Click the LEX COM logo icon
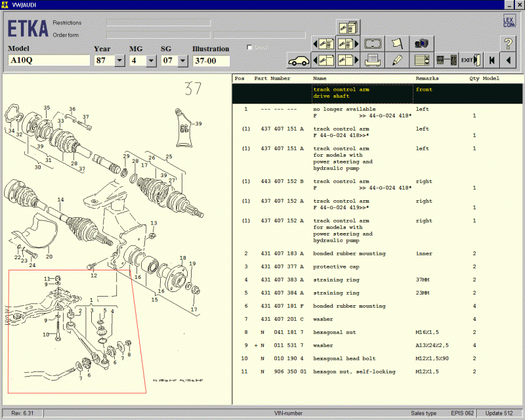The height and width of the screenshot is (420, 525). pos(509,20)
